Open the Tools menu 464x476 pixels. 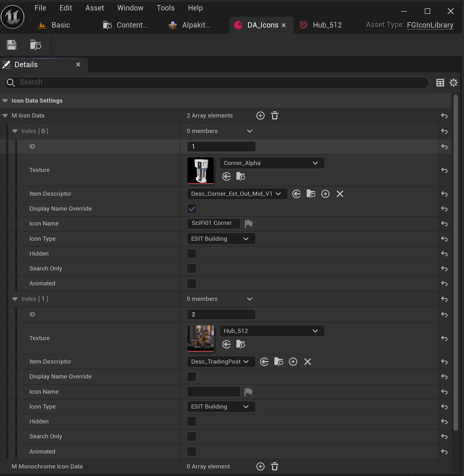165,8
